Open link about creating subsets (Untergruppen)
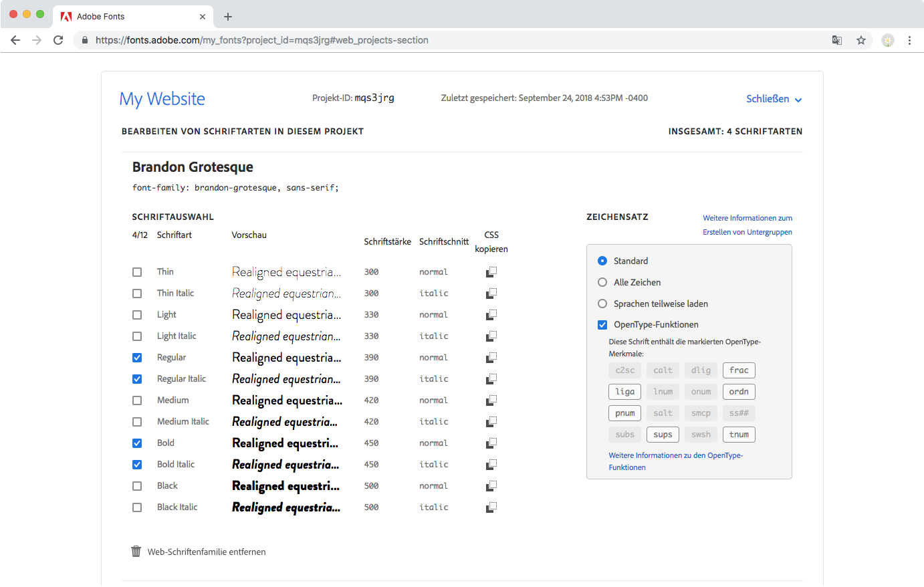 click(747, 225)
